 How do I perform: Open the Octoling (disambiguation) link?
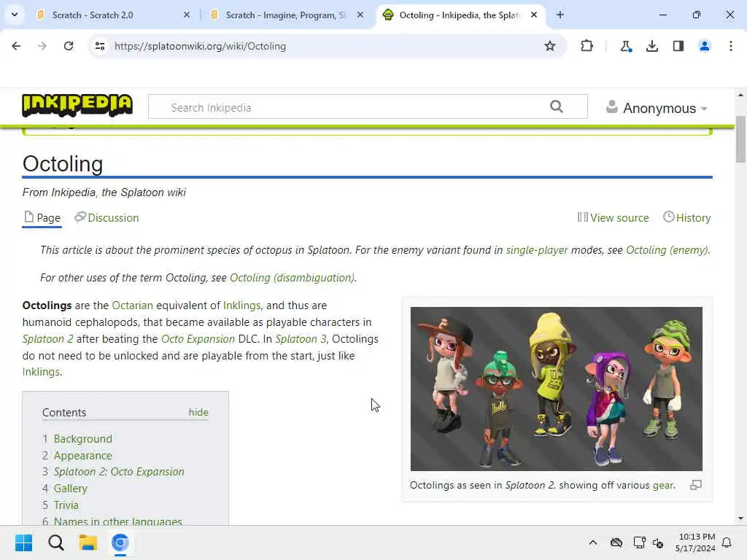pos(292,278)
